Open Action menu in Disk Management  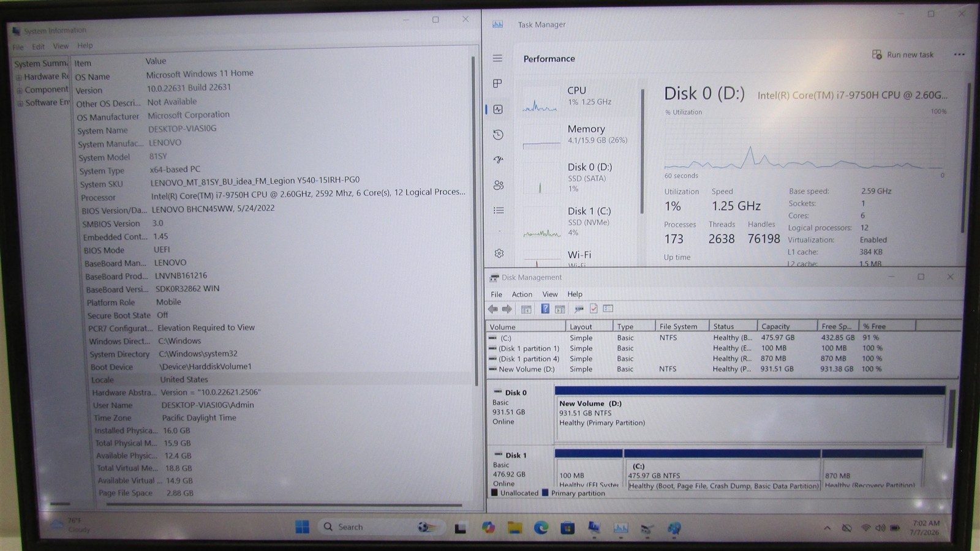pos(522,294)
